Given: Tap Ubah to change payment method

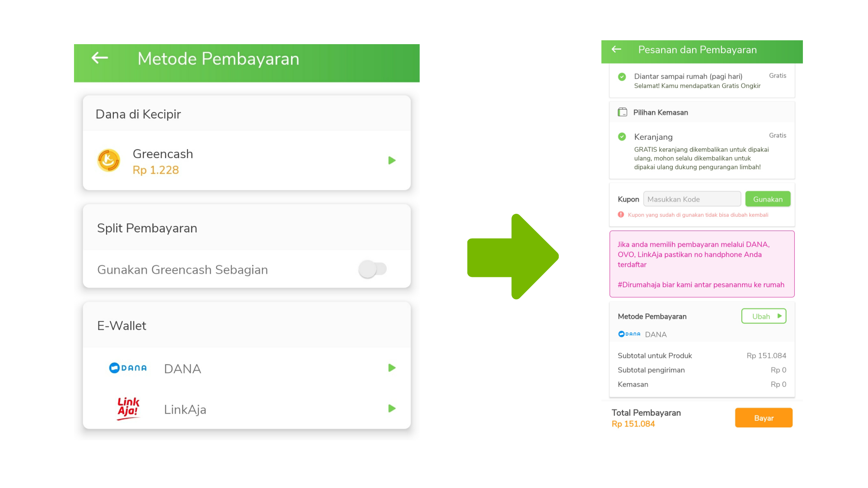Looking at the screenshot, I should pos(764,316).
